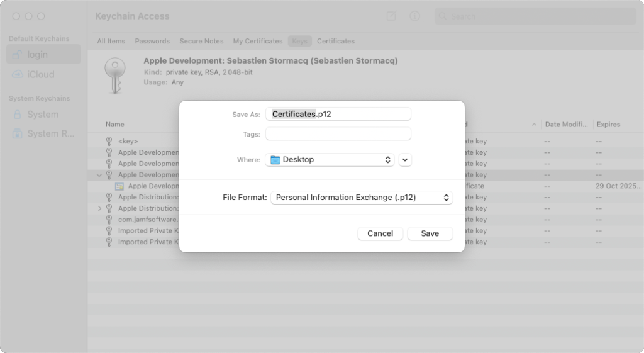The image size is (644, 353).
Task: Select the System Roots keychain
Action: pyautogui.click(x=43, y=133)
